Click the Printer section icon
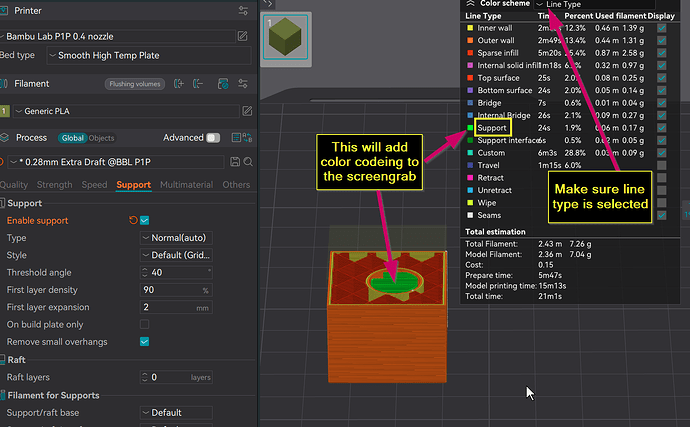Viewport: 690px width, 427px height. pos(4,11)
